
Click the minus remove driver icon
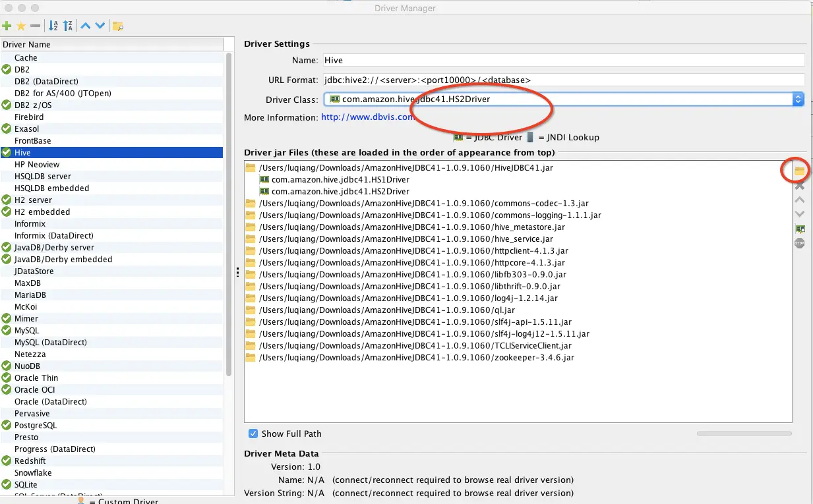point(36,26)
